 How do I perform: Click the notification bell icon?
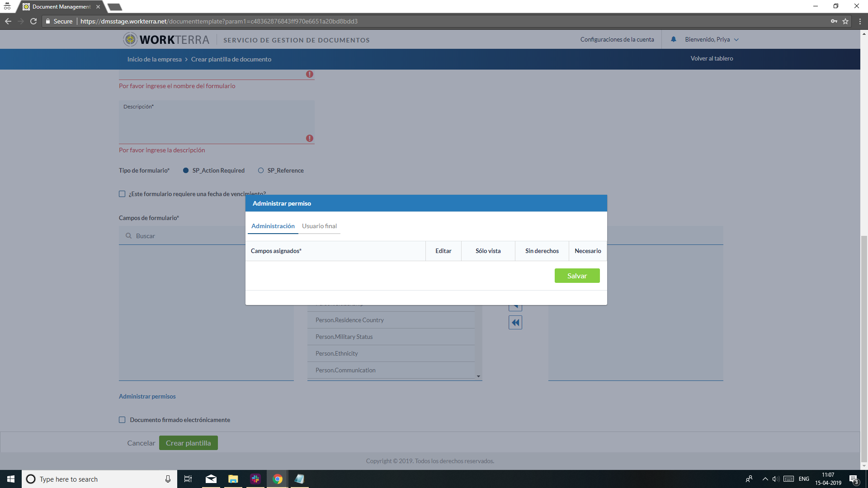[x=674, y=39]
